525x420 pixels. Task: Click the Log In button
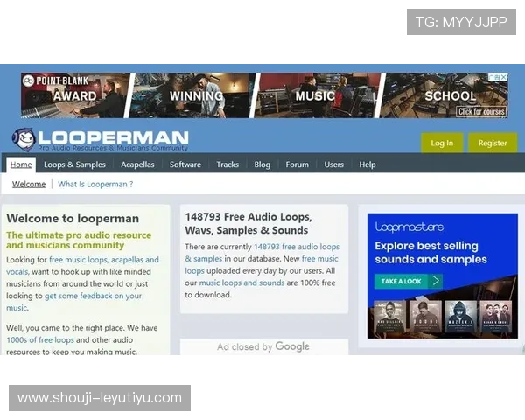pos(442,143)
